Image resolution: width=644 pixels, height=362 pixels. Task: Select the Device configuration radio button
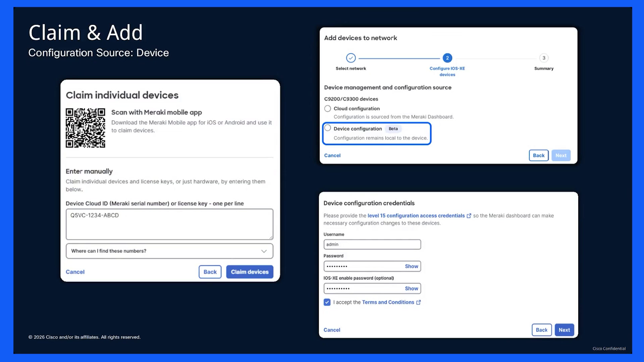pos(328,128)
